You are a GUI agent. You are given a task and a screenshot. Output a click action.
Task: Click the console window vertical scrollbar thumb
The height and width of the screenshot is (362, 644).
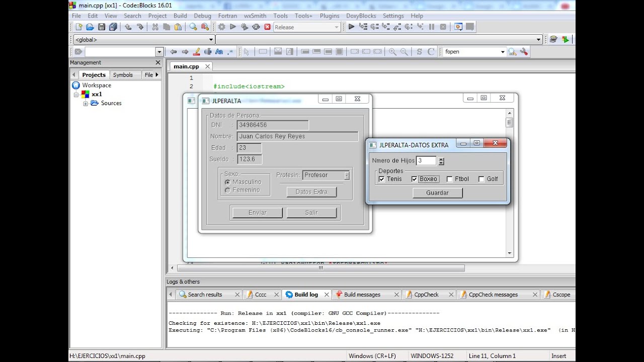coord(509,123)
